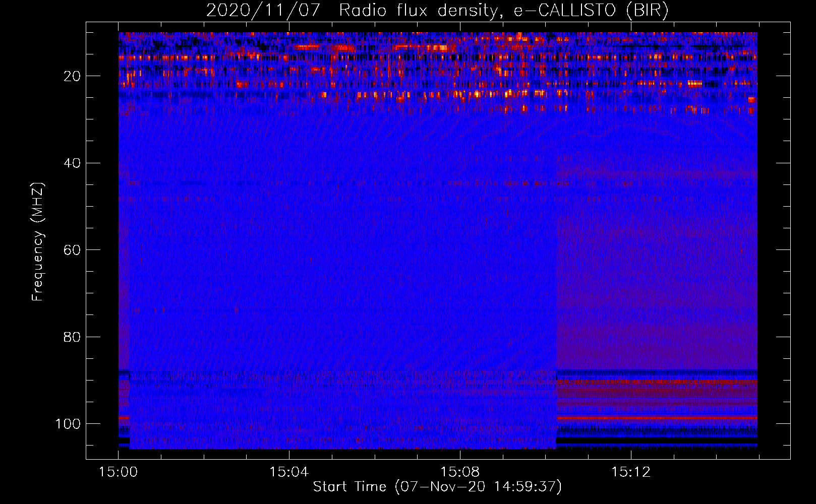Click the 40 MHz frequency tick label
Image resolution: width=816 pixels, height=504 pixels.
[72, 163]
